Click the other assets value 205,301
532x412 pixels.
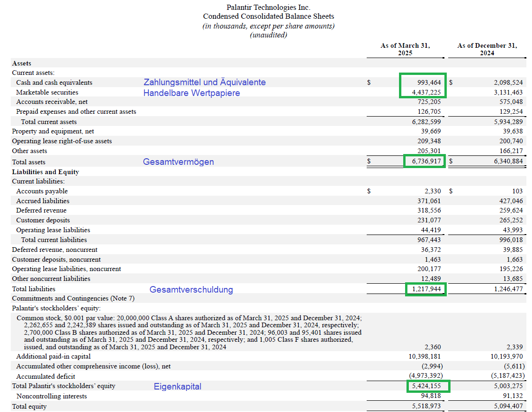(429, 151)
